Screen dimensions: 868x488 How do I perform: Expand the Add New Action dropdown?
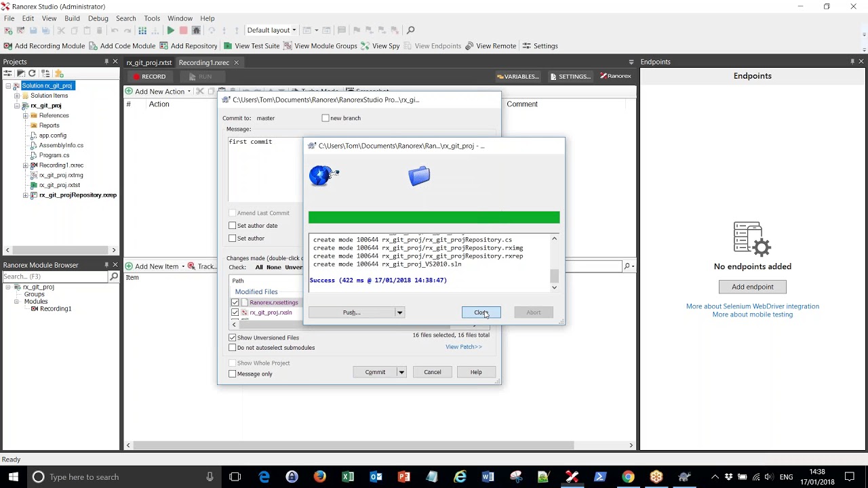pyautogui.click(x=189, y=91)
